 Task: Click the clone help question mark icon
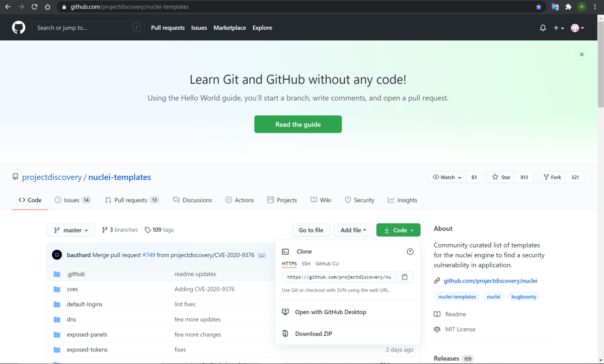coord(410,252)
